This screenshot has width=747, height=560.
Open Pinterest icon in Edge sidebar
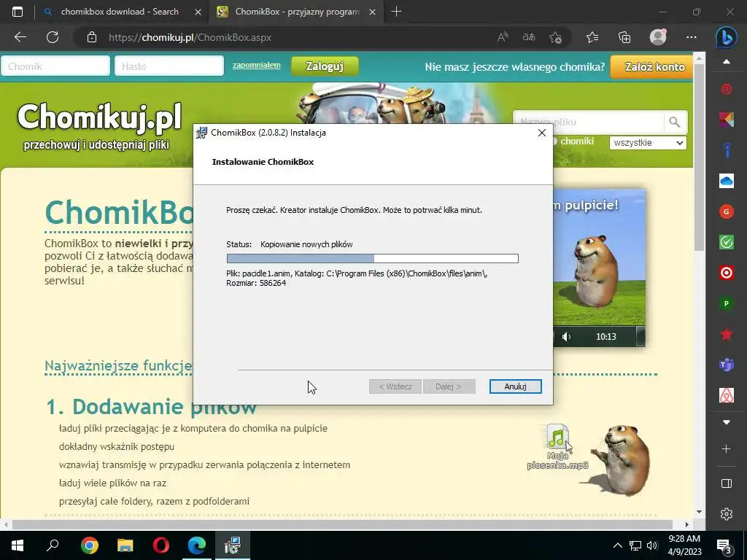726,89
